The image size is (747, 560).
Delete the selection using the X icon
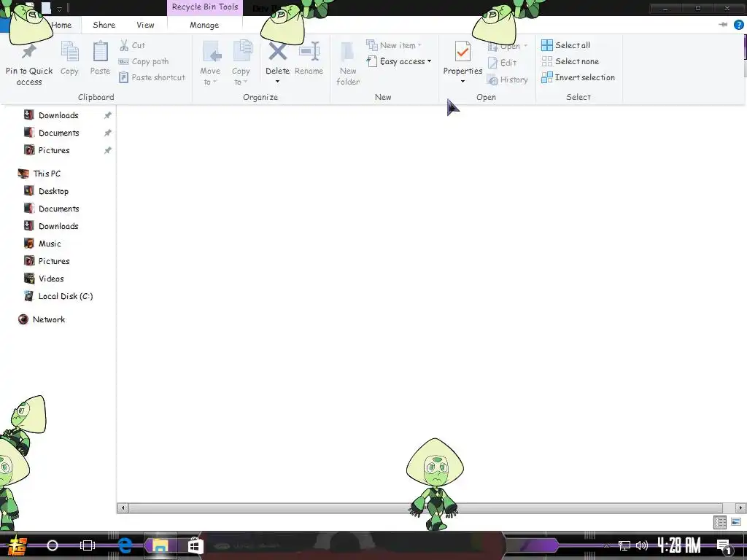click(x=277, y=52)
